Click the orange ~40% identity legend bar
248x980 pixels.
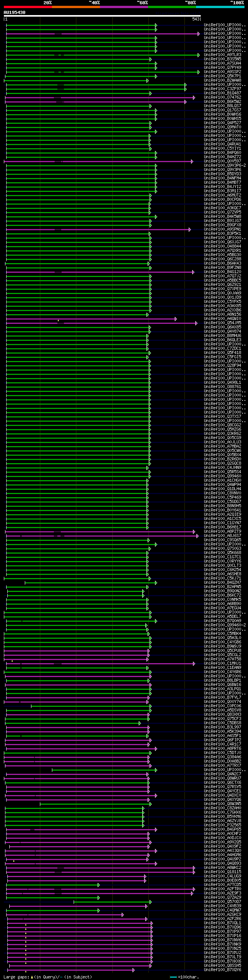76,7
